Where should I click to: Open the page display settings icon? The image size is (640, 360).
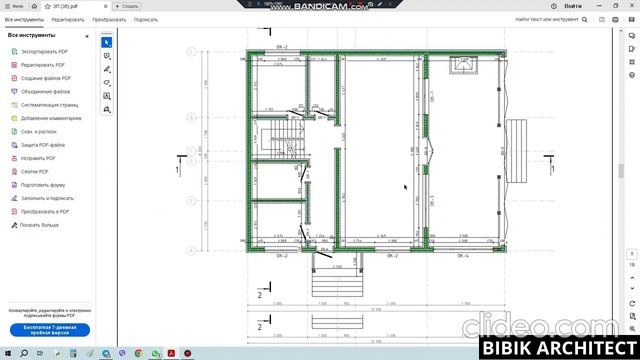(x=632, y=316)
